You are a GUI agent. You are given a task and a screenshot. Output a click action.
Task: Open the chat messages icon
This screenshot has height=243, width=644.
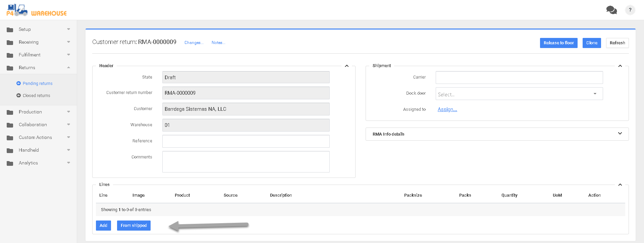pos(611,10)
